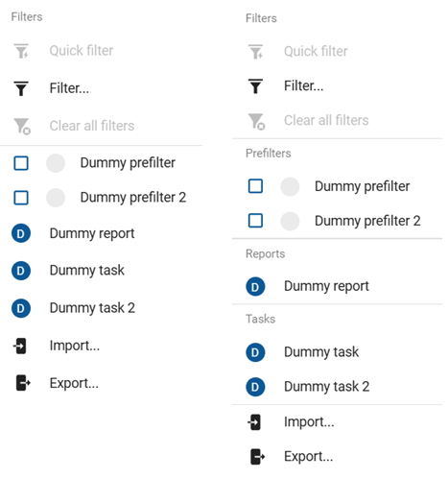448x479 pixels.
Task: Click the Import icon in grouped right menu
Action: (254, 422)
